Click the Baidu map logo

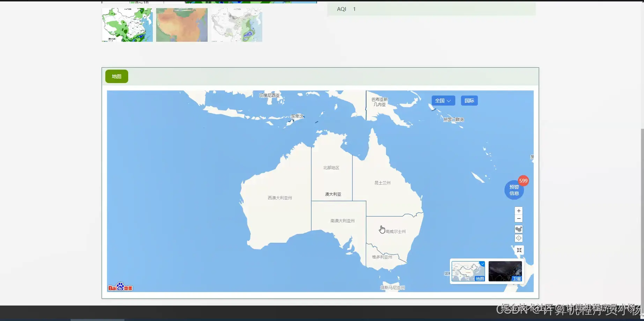pyautogui.click(x=120, y=287)
